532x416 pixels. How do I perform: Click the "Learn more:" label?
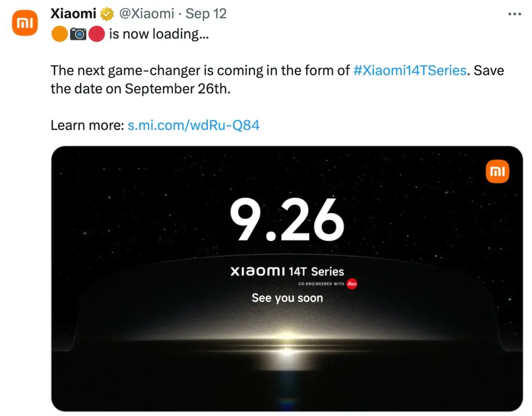pyautogui.click(x=87, y=125)
